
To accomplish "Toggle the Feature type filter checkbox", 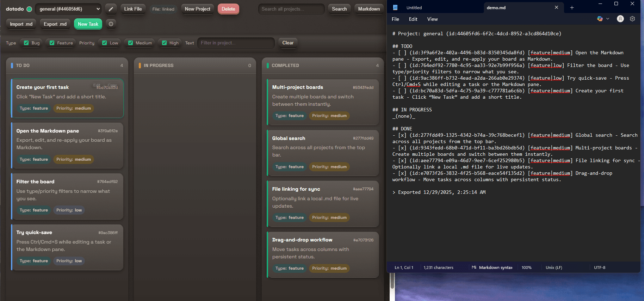I will (52, 43).
